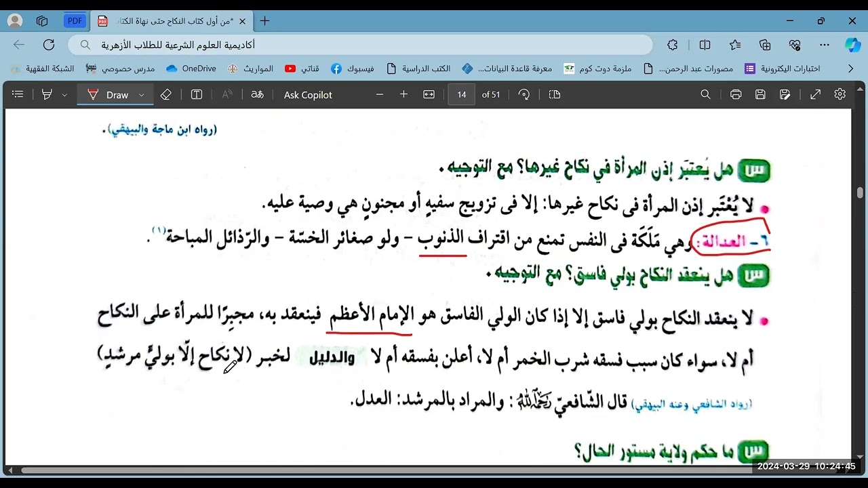Image resolution: width=868 pixels, height=488 pixels.
Task: Toggle Fit to width
Action: click(429, 95)
